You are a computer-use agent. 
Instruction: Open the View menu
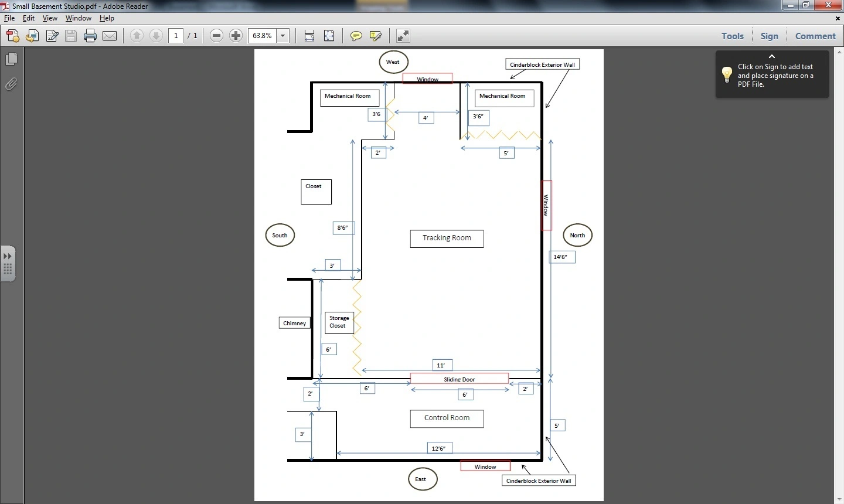[x=50, y=18]
